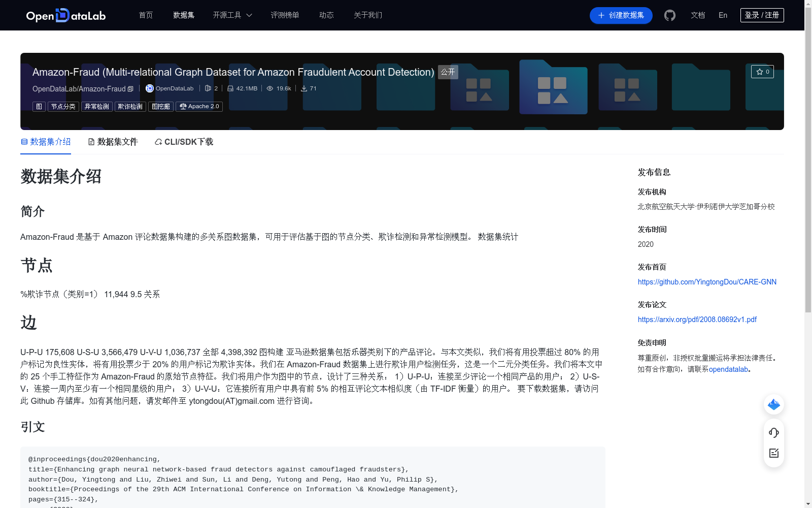The width and height of the screenshot is (812, 508).
Task: Click the scrollbar down arrow
Action: [x=808, y=504]
